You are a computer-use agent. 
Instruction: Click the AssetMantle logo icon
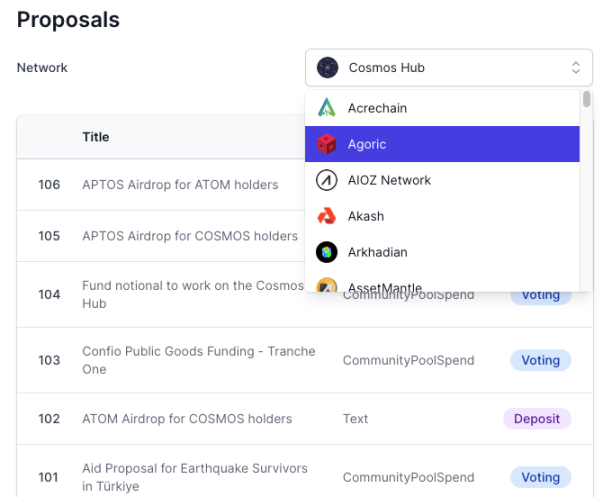(x=327, y=286)
